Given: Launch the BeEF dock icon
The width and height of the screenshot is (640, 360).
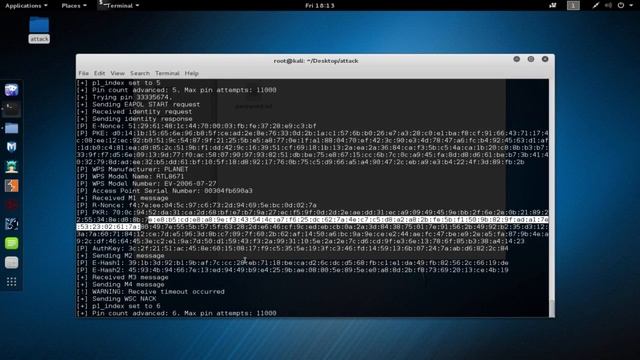Looking at the screenshot, I should [x=11, y=224].
